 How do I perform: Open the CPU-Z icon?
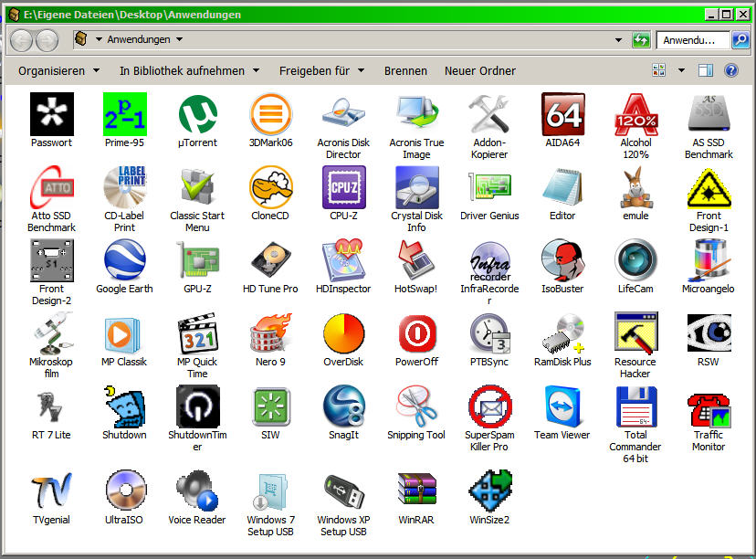click(344, 187)
